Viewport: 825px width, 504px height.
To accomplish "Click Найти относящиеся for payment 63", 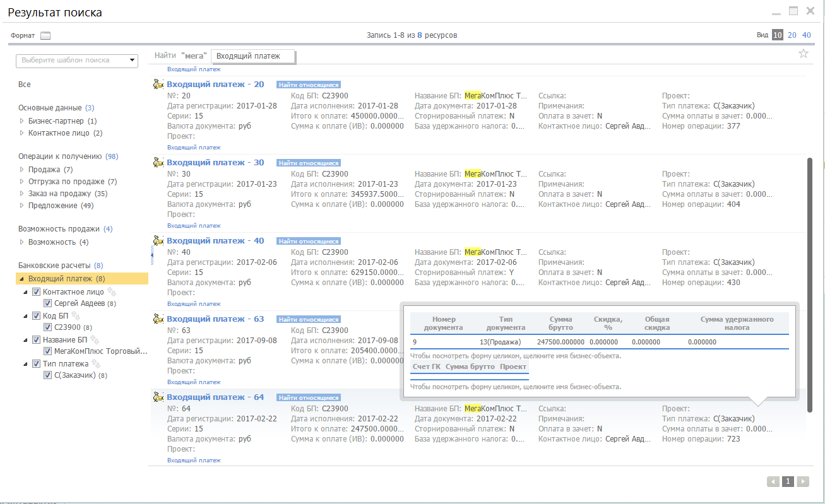I will pyautogui.click(x=308, y=320).
